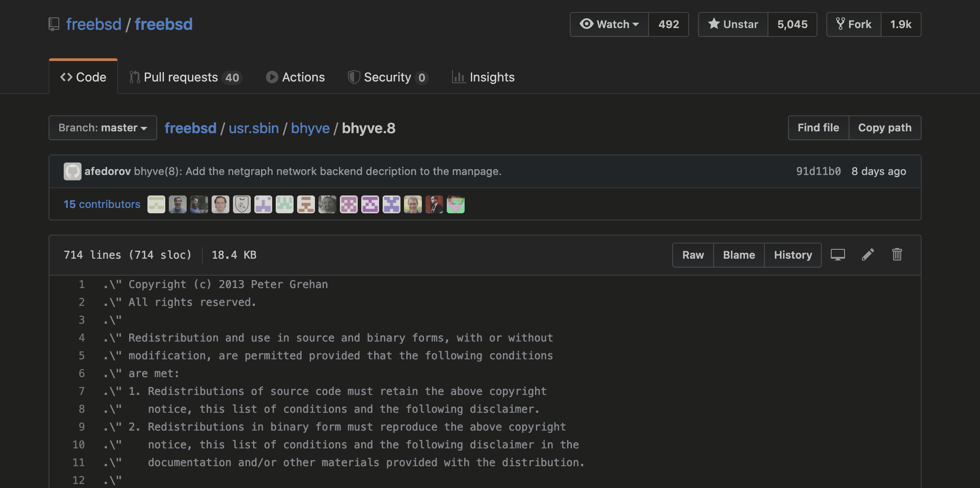View Blame for bhyve.8
Screen dimensions: 980x488
(x=739, y=255)
